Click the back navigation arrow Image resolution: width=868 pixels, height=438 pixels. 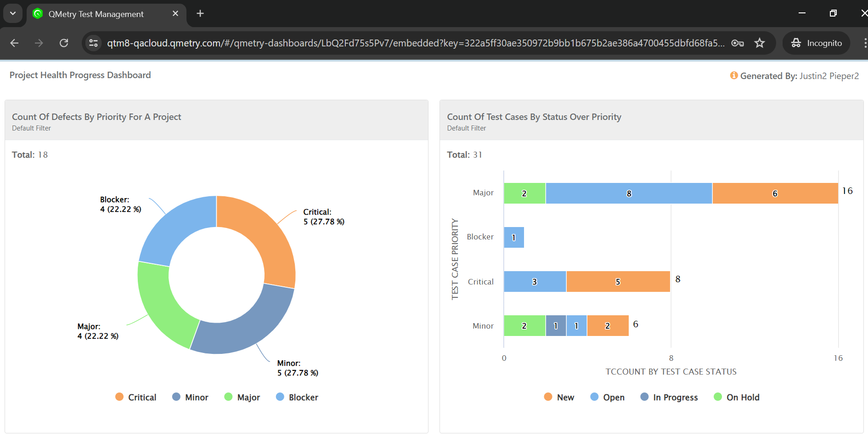coord(14,43)
